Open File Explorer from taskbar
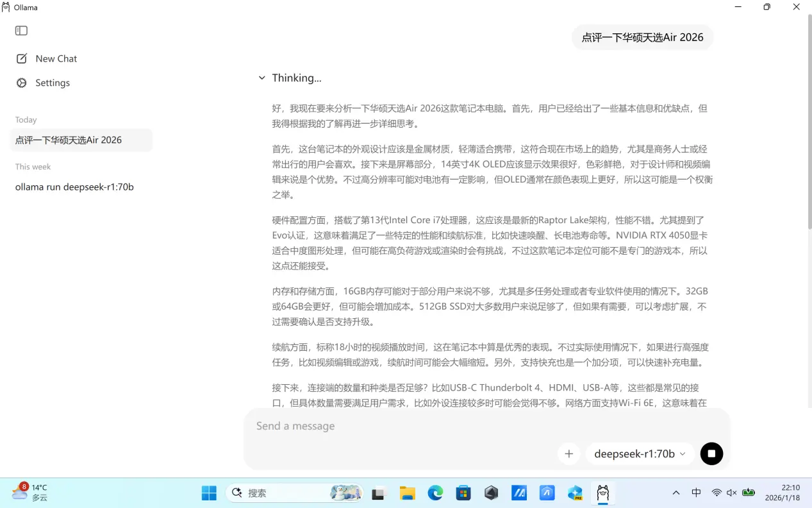The height and width of the screenshot is (508, 812). coord(408,493)
